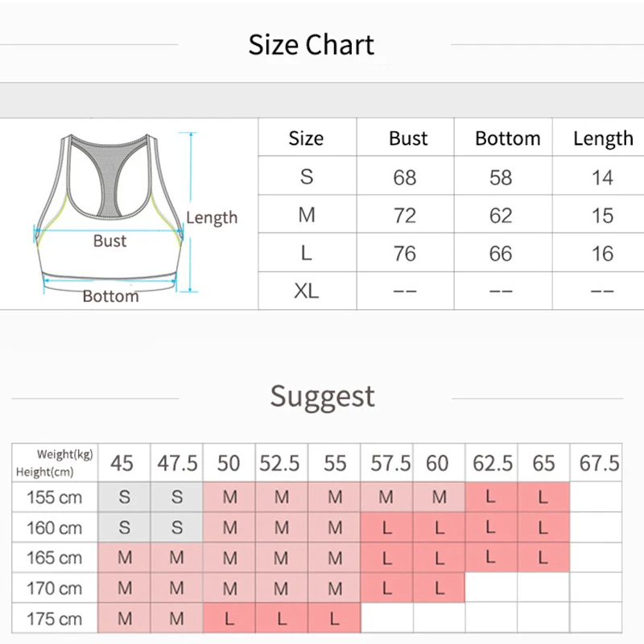Click L cell at 175 cm, 50 kg

229,619
